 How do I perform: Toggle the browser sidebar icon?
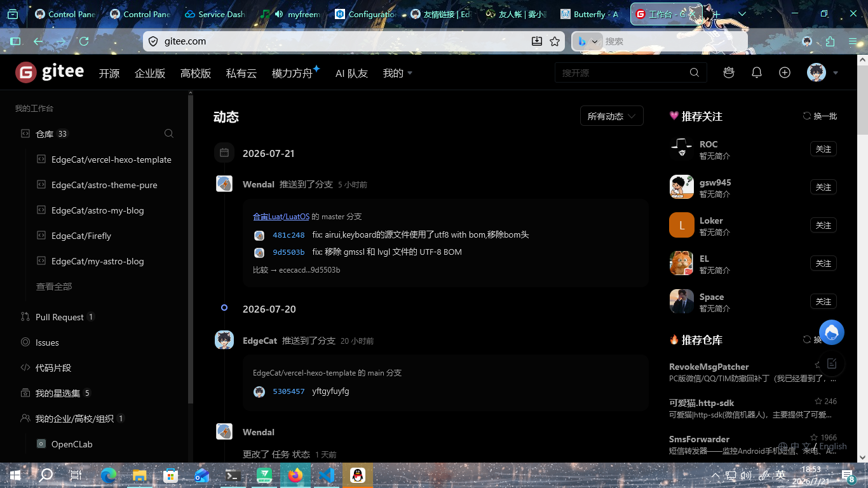point(15,41)
